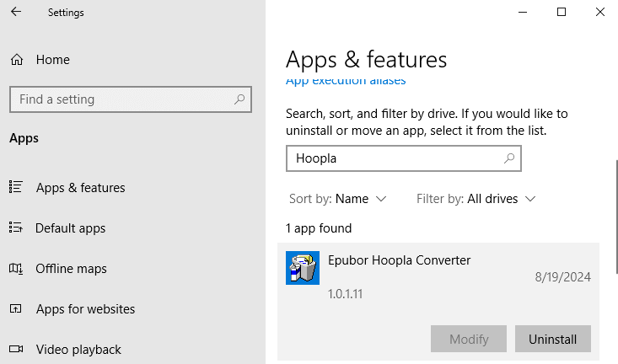This screenshot has height=364, width=618.
Task: Click the Video playback camera icon
Action: (x=16, y=349)
